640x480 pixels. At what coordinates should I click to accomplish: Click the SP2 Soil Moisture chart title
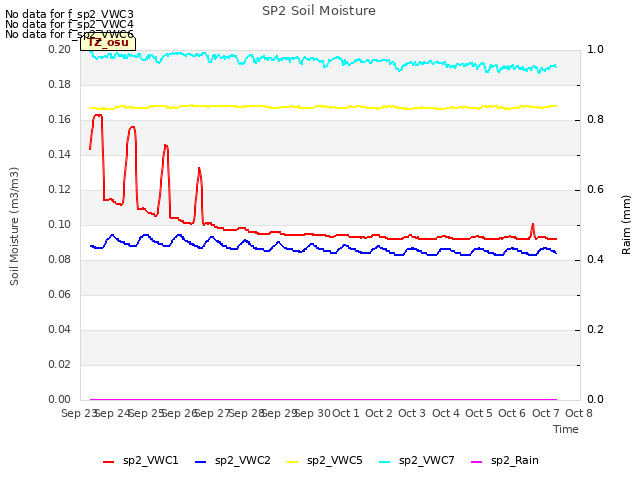319,11
